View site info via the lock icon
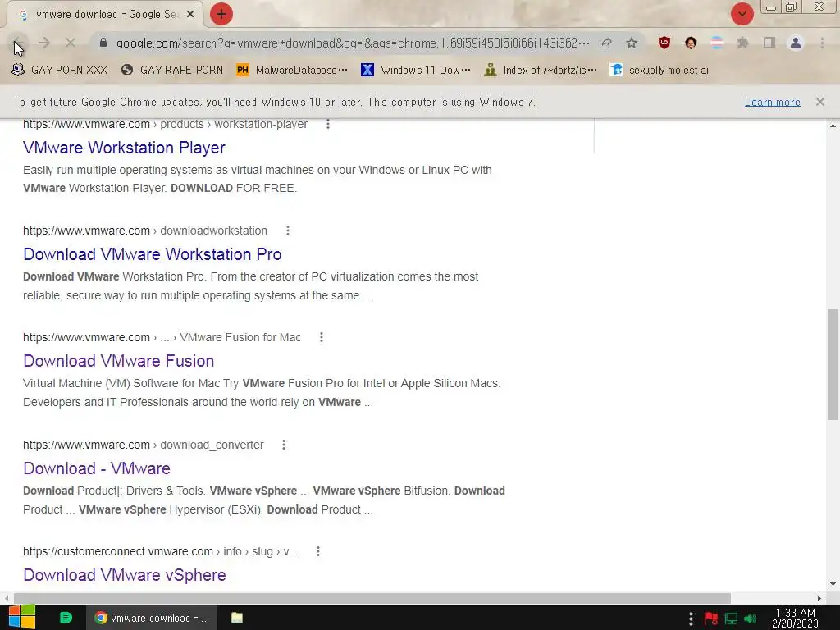The image size is (840, 630). (x=103, y=43)
